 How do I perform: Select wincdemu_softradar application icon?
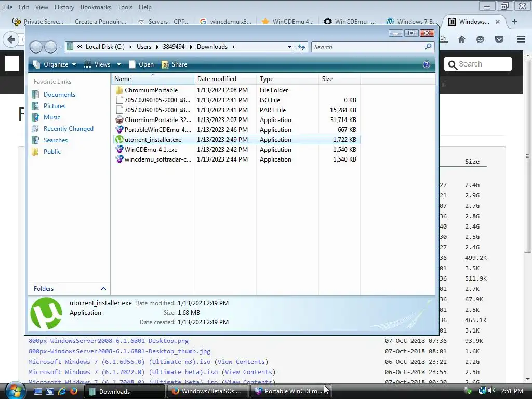coord(119,159)
